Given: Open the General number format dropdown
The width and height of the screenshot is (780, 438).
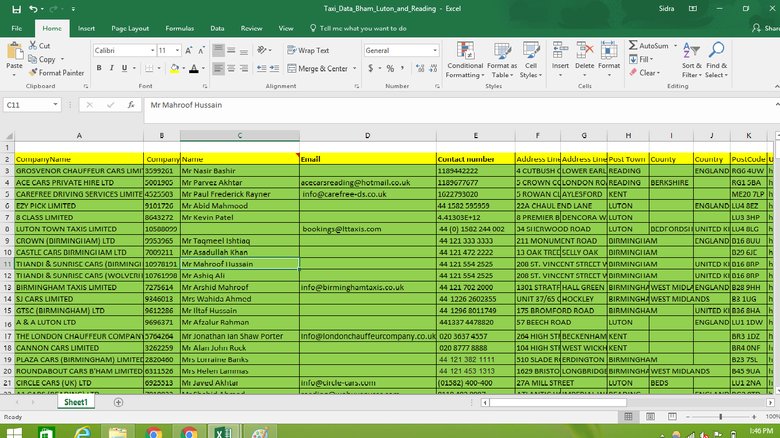Looking at the screenshot, I should [435, 50].
